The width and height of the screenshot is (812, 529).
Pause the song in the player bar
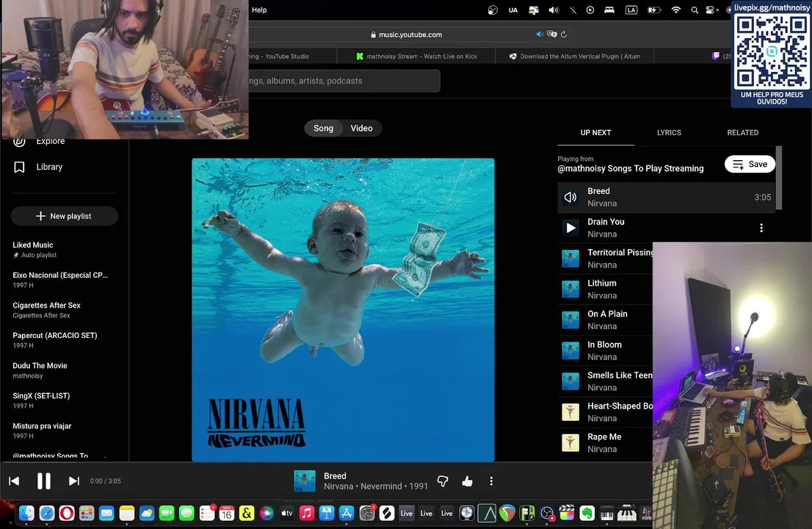(44, 481)
